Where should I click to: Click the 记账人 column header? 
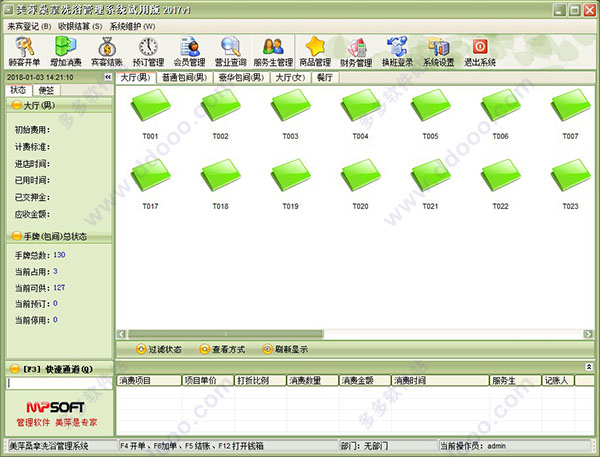(x=558, y=380)
